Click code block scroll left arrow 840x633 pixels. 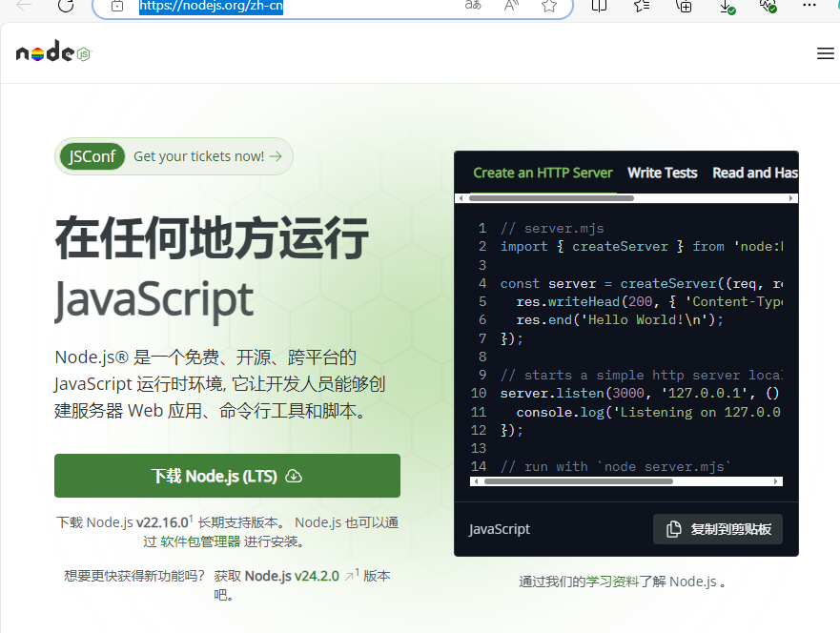tap(476, 481)
